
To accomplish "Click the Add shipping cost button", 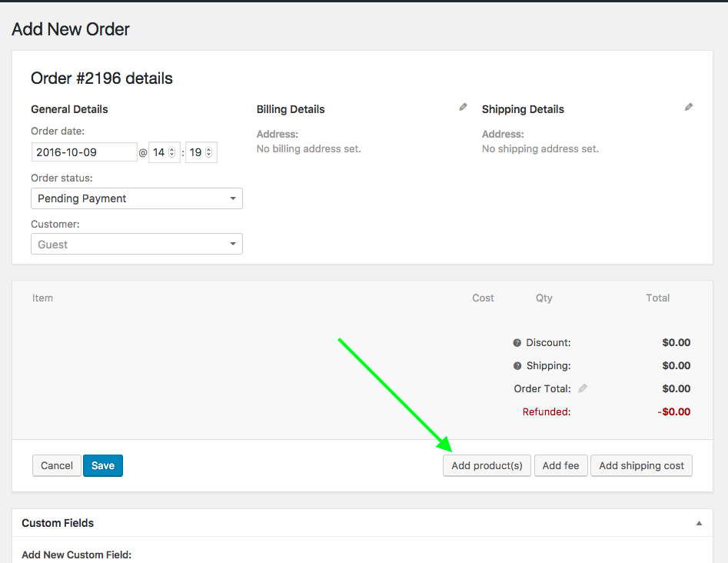I will [x=641, y=465].
